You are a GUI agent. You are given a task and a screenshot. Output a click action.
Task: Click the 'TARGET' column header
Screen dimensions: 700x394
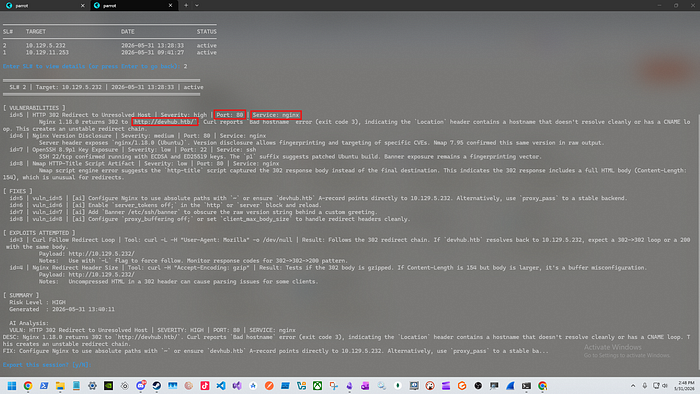click(x=36, y=32)
